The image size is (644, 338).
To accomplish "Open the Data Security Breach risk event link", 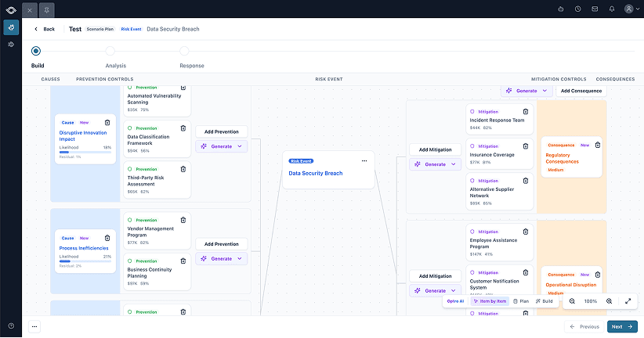I will point(316,174).
